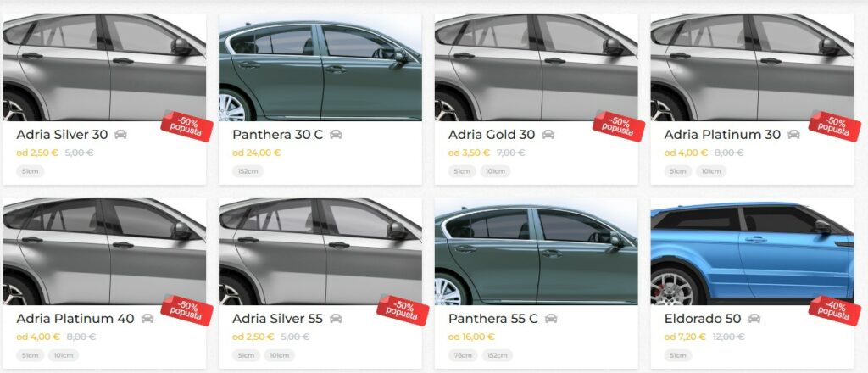Select 101cm size tag under Adria Gold 30
The height and width of the screenshot is (373, 868).
495,171
